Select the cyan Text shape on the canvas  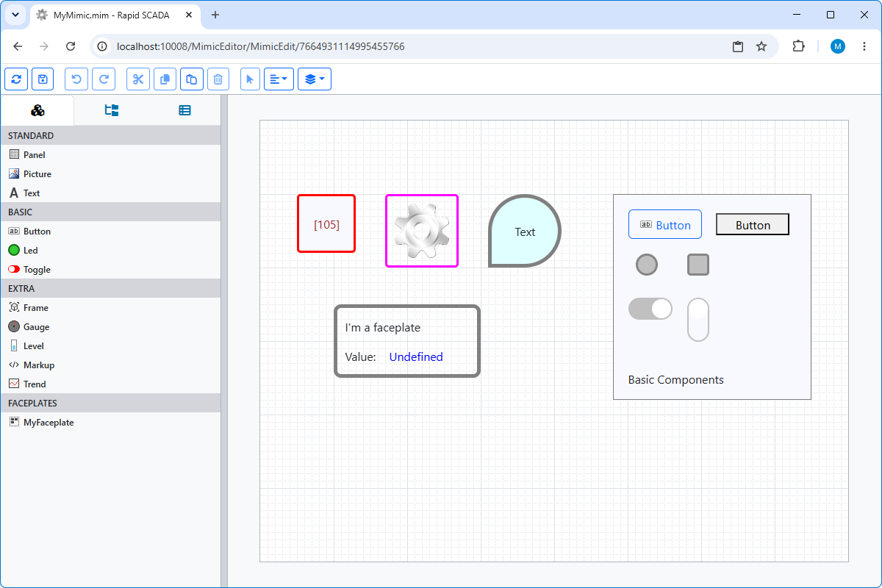525,231
